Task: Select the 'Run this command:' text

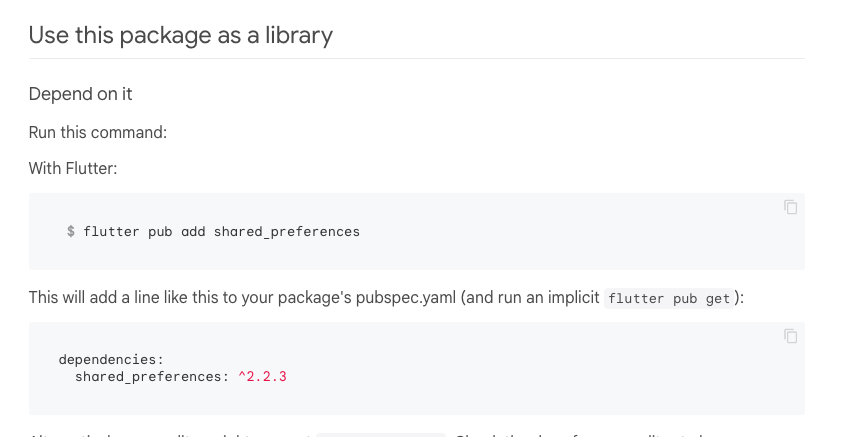Action: pyautogui.click(x=98, y=132)
